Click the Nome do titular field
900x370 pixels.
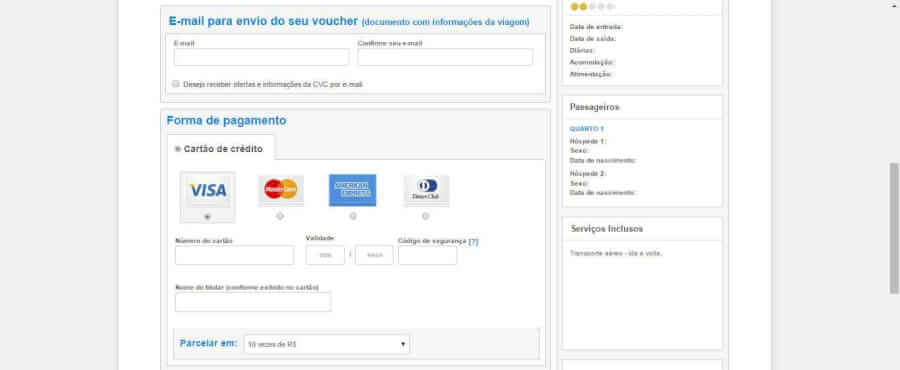pyautogui.click(x=253, y=302)
